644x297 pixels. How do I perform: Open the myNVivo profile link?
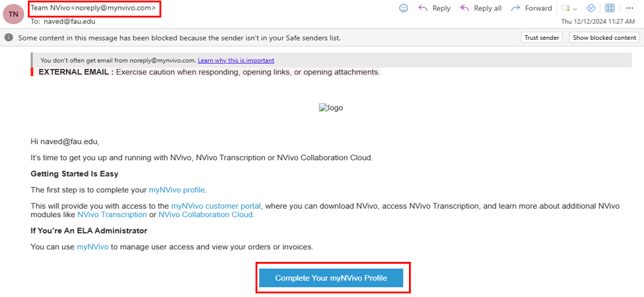click(176, 190)
